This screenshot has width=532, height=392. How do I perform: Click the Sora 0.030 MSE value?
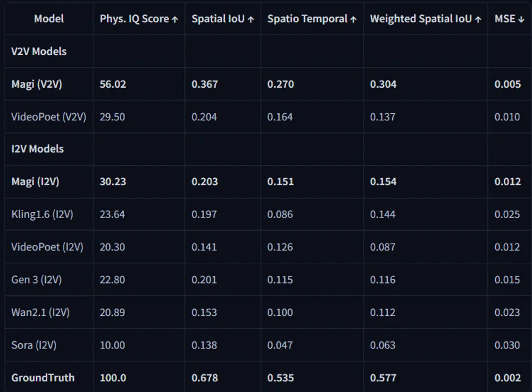[x=507, y=345]
